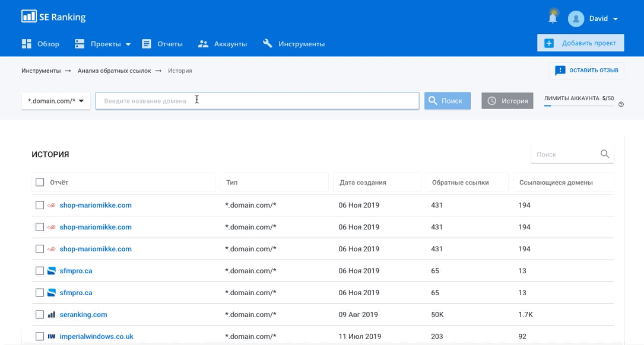Viewport: 644px width, 345px height.
Task: Open the Проекты menu
Action: point(103,44)
